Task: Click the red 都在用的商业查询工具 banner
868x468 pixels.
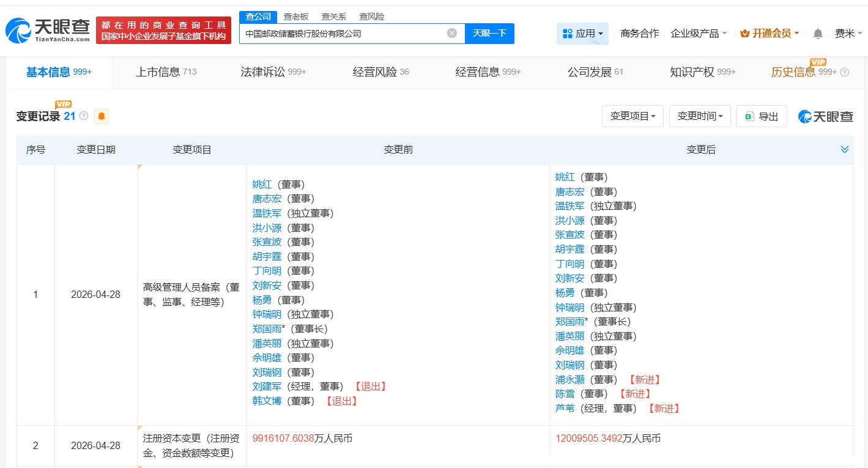Action: pos(164,30)
